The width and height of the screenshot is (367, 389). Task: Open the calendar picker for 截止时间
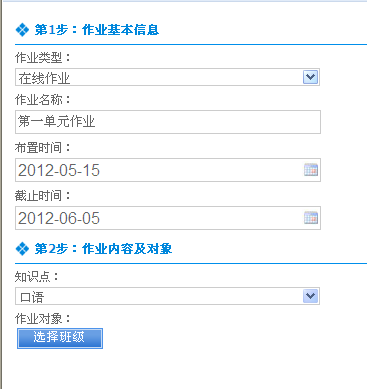coord(311,218)
